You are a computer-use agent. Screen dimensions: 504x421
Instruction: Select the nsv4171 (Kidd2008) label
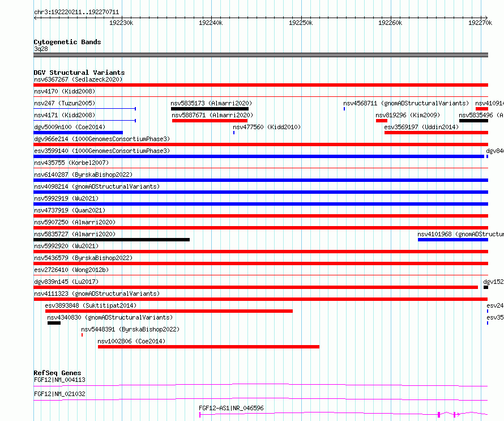coord(65,115)
